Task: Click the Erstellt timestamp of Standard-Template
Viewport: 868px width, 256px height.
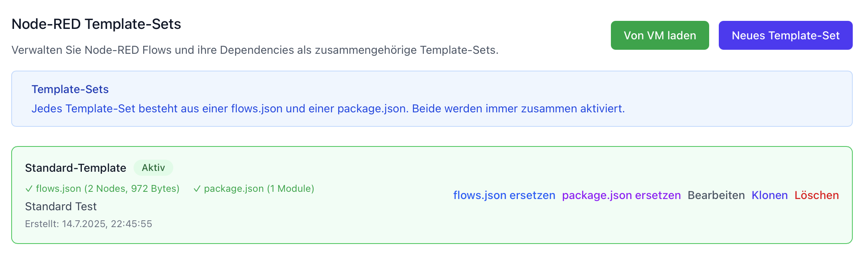Action: pos(89,223)
